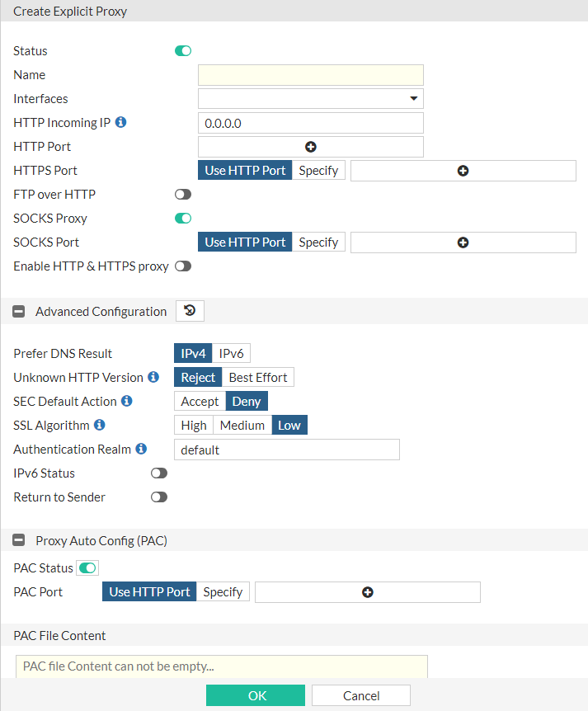Image resolution: width=588 pixels, height=711 pixels.
Task: Switch HTTPS Port to Specify
Action: pos(318,170)
